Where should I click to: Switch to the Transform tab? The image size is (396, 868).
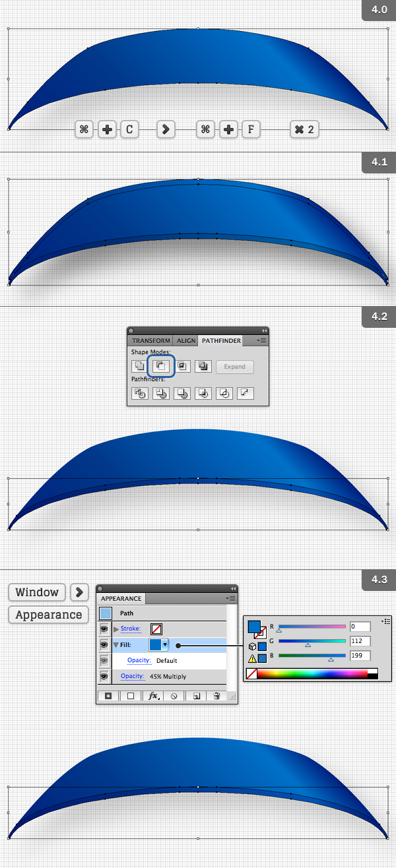click(x=151, y=341)
